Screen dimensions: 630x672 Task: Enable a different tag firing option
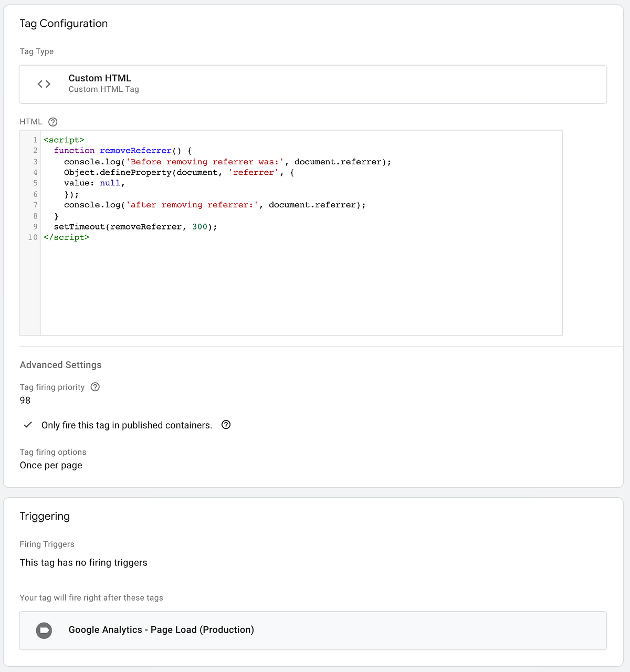[x=51, y=465]
